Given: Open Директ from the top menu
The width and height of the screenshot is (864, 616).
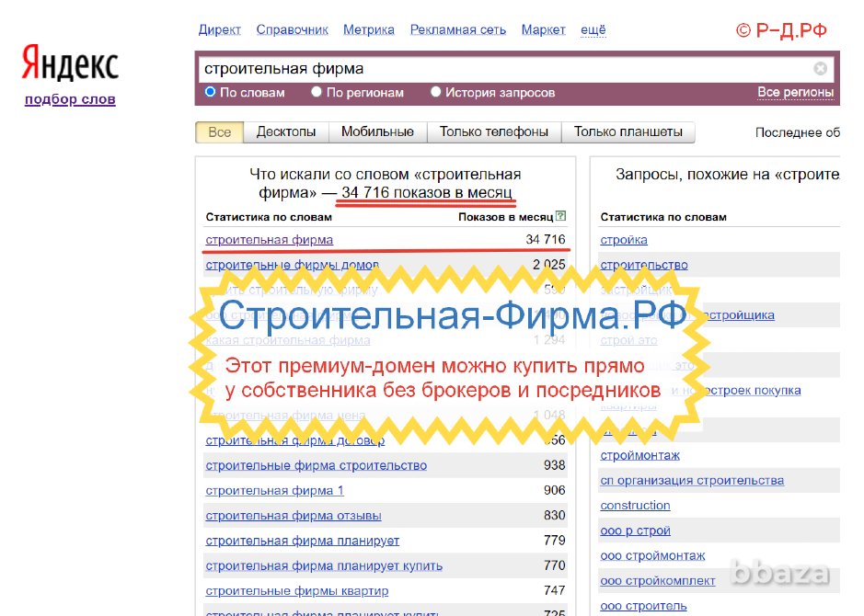Looking at the screenshot, I should tap(219, 29).
